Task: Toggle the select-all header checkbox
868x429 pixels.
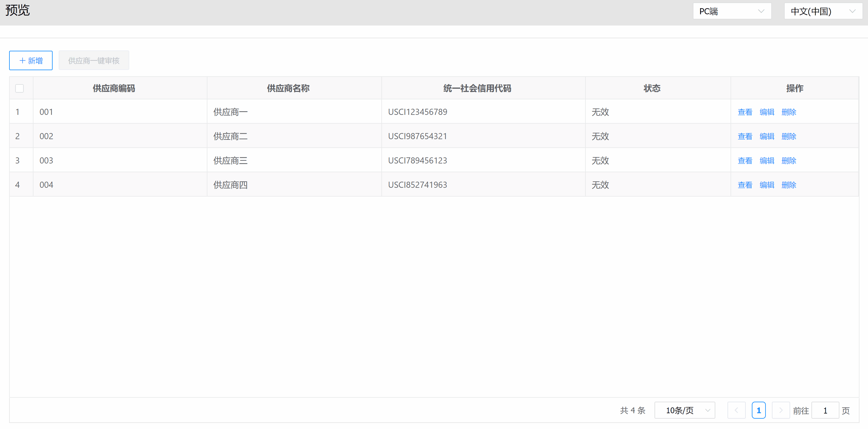Action: pyautogui.click(x=19, y=88)
